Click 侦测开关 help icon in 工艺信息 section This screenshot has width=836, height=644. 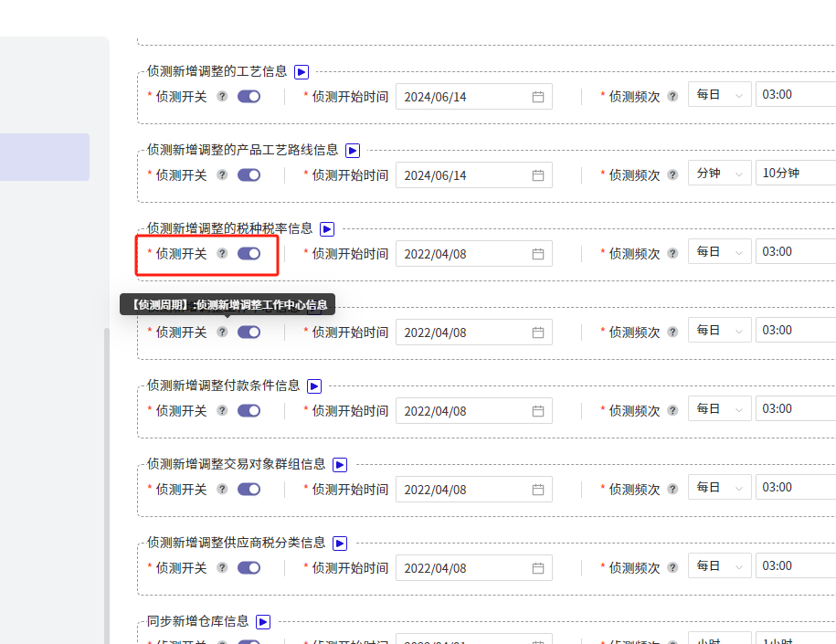coord(222,97)
